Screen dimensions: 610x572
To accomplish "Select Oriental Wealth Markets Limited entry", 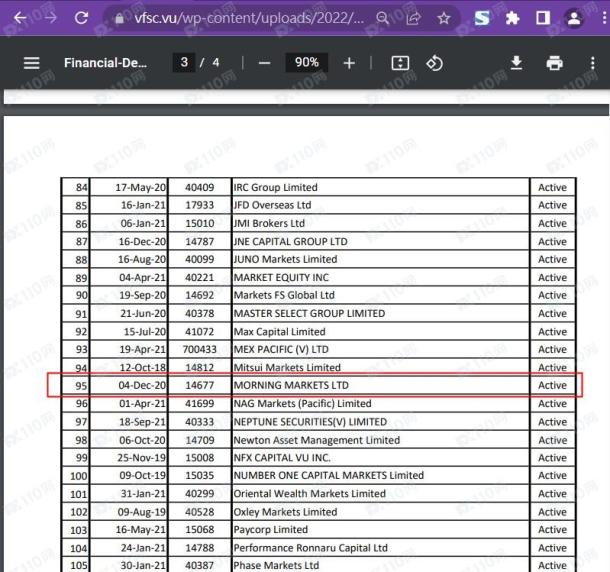I will click(310, 494).
